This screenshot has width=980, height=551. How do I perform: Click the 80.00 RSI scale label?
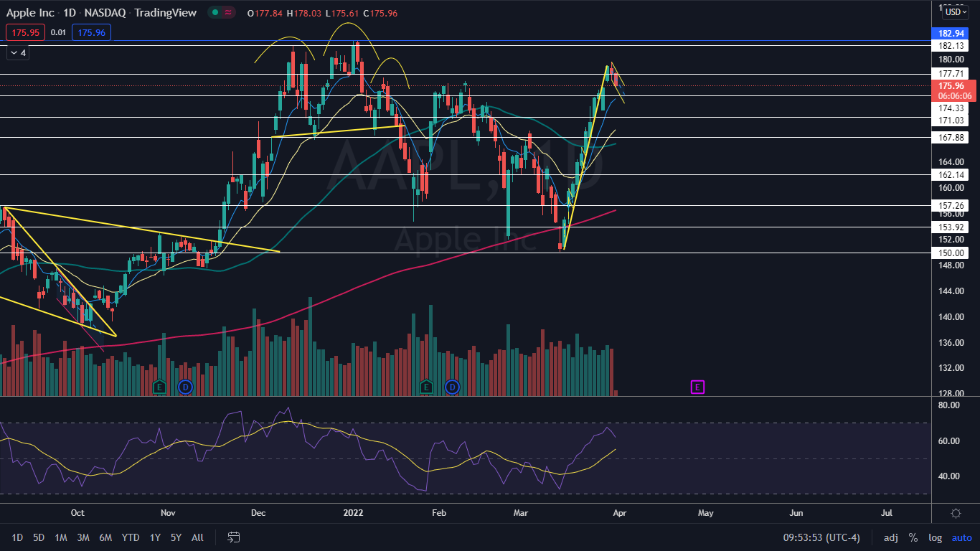[948, 405]
